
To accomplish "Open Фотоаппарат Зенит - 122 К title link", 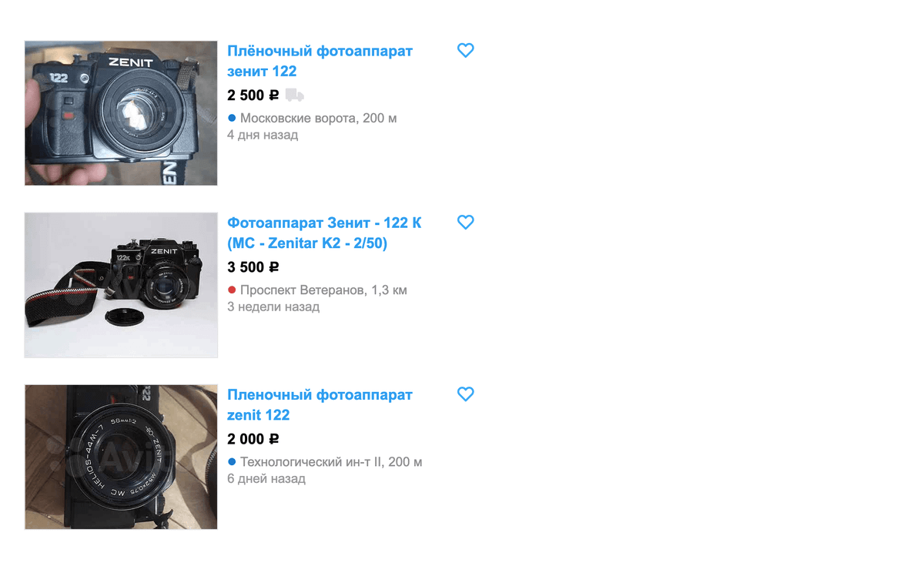I will [324, 233].
